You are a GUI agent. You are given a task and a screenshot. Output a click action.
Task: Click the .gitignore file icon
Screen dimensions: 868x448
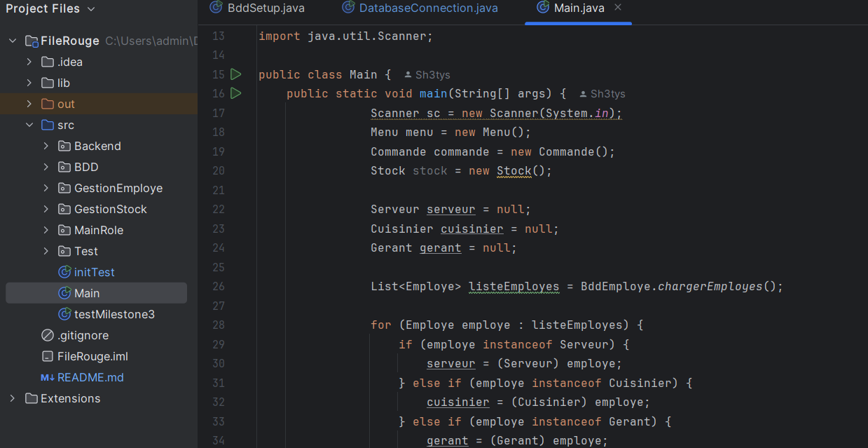tap(48, 335)
